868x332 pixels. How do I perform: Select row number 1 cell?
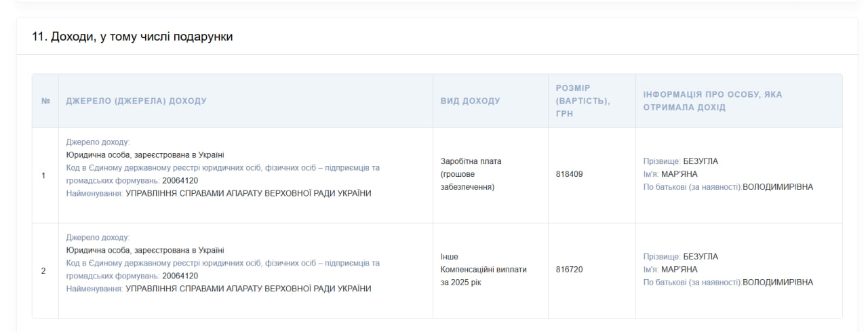pos(44,175)
